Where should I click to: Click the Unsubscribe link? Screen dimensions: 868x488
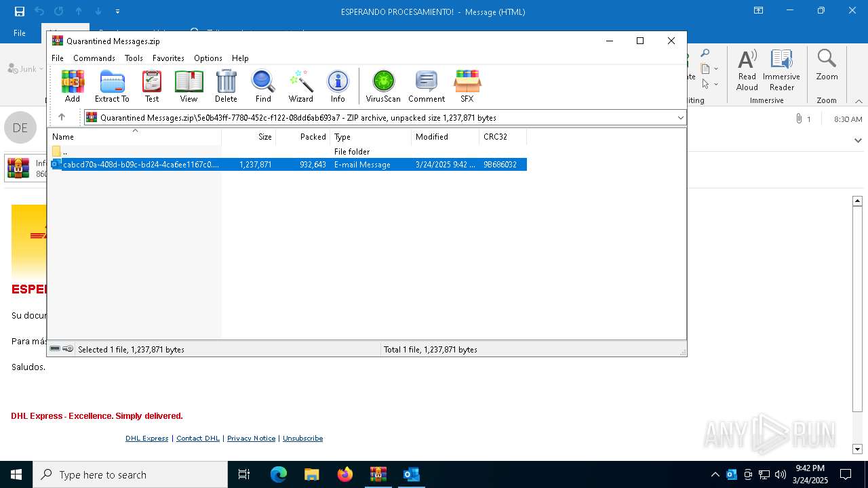point(302,439)
